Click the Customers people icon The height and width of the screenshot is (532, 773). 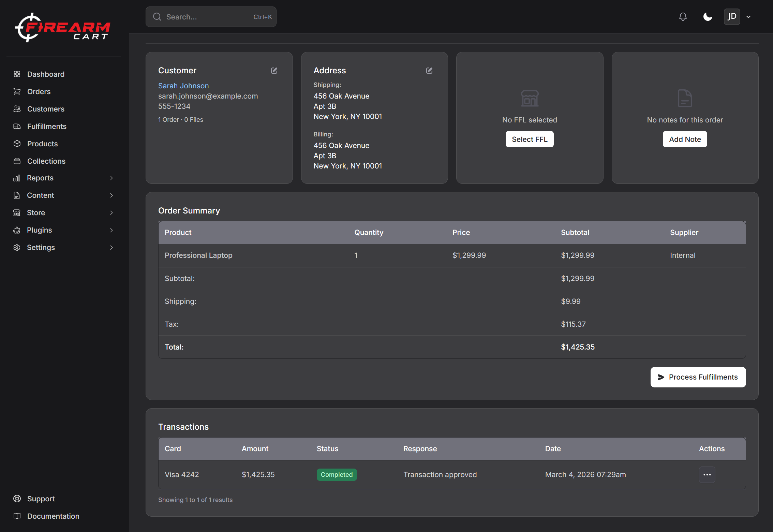(17, 109)
